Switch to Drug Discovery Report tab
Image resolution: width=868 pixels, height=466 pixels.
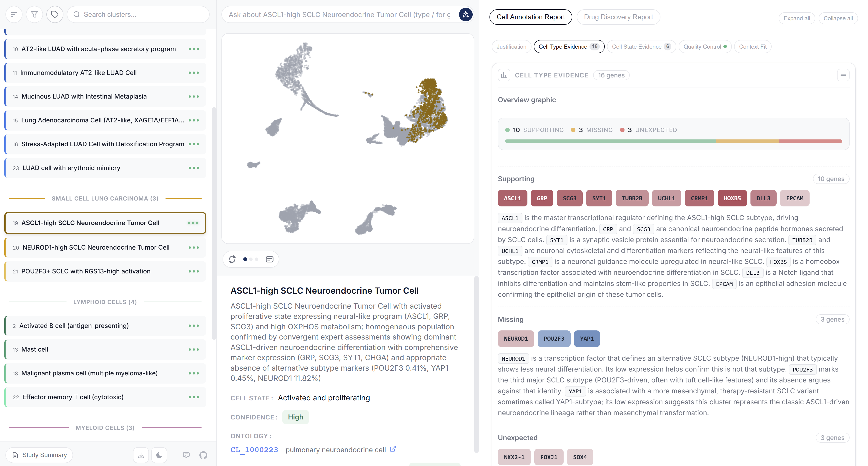tap(618, 17)
